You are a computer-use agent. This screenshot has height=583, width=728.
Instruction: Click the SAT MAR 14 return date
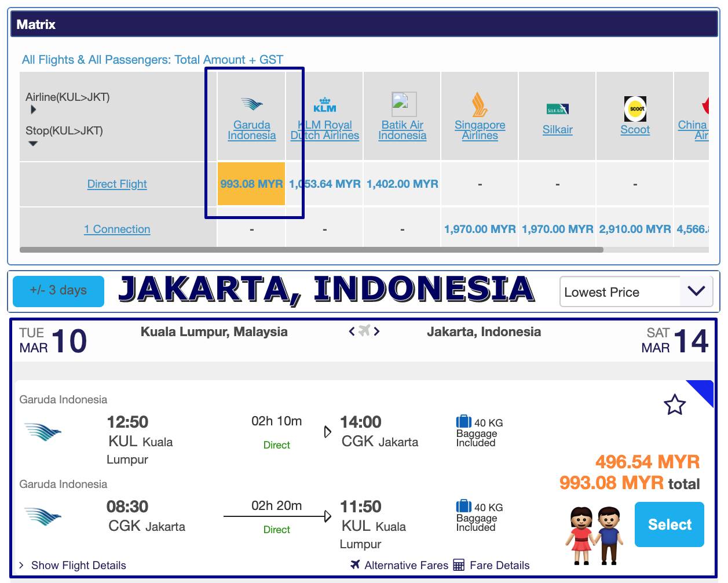[675, 340]
